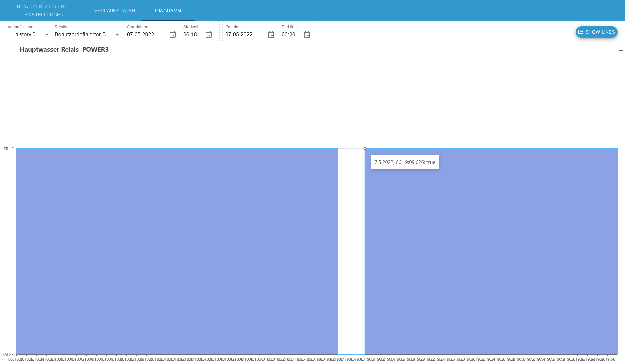Download the chart with the save icon
625x364 pixels.
(x=621, y=48)
